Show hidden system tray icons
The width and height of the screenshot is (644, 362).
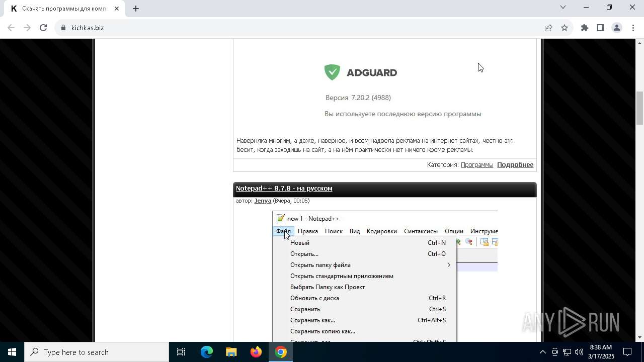pos(542,352)
